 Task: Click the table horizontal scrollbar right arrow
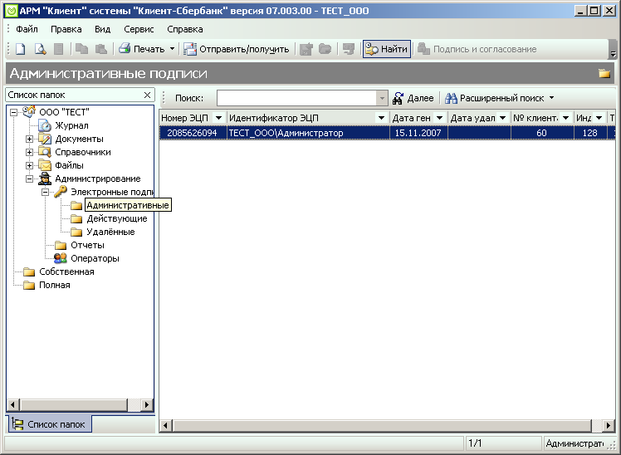coord(608,426)
